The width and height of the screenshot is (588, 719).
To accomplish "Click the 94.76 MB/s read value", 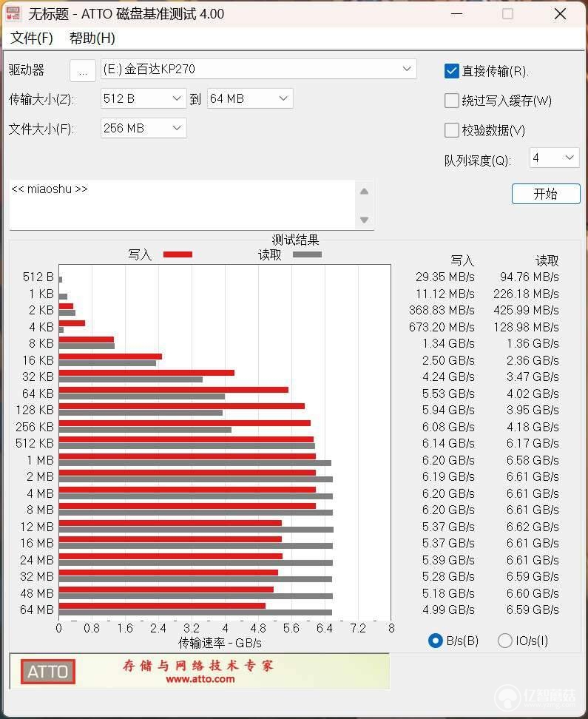I will pyautogui.click(x=530, y=277).
